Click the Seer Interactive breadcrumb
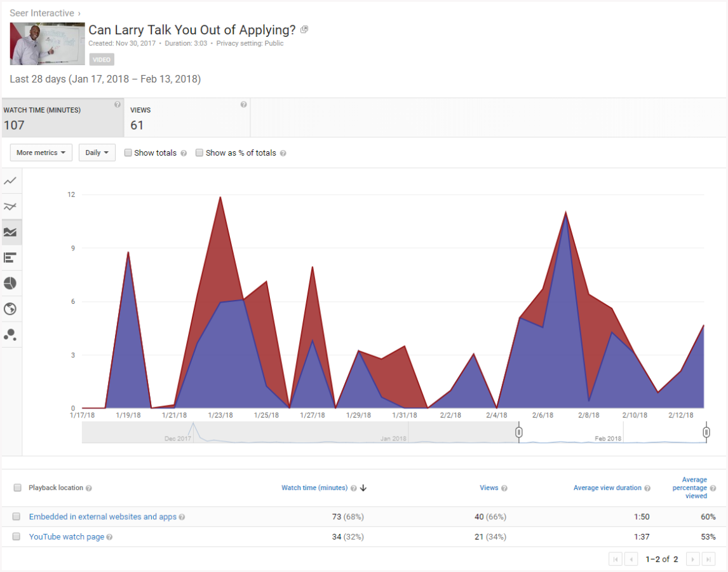The image size is (728, 572). click(x=41, y=13)
